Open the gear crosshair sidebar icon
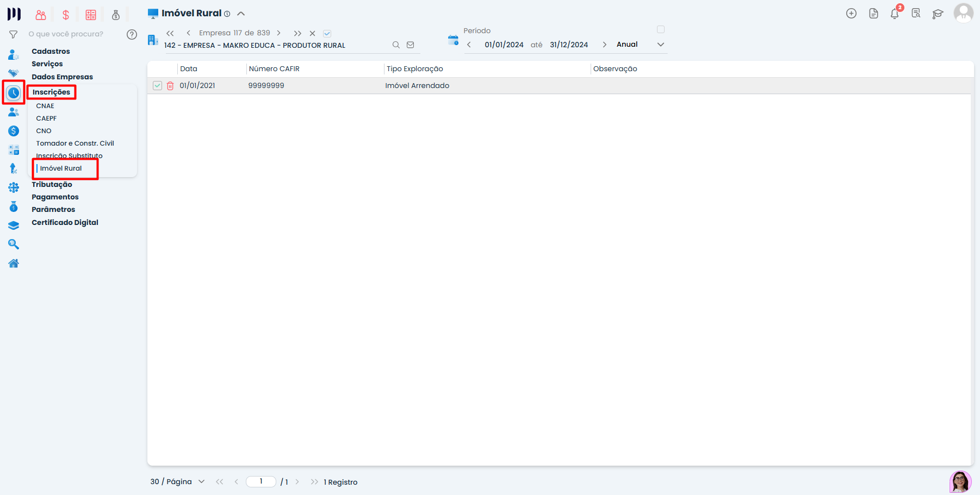Image resolution: width=980 pixels, height=495 pixels. (x=14, y=187)
